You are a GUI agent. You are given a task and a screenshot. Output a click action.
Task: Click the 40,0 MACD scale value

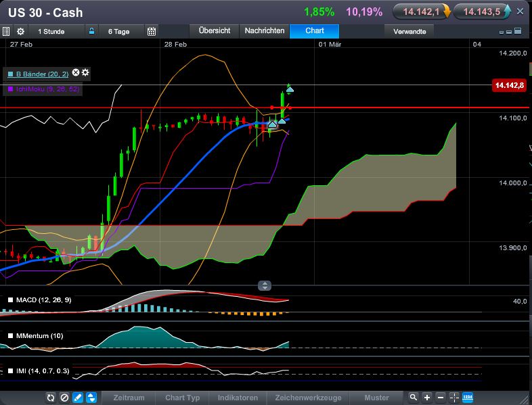point(520,302)
